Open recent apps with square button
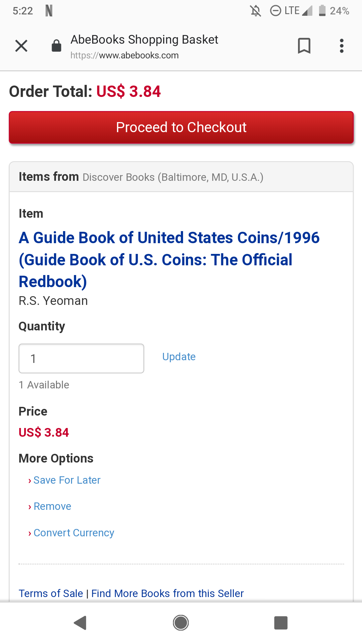This screenshot has height=644, width=362. point(281,623)
